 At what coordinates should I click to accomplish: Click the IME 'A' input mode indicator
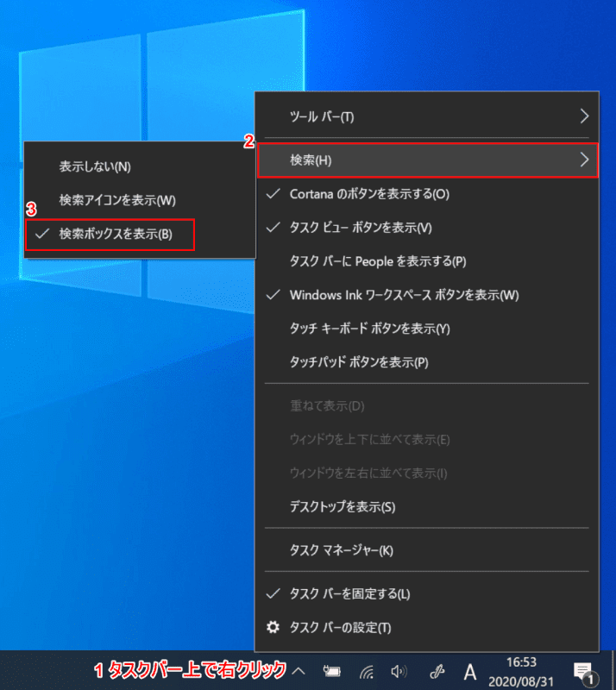(x=470, y=672)
